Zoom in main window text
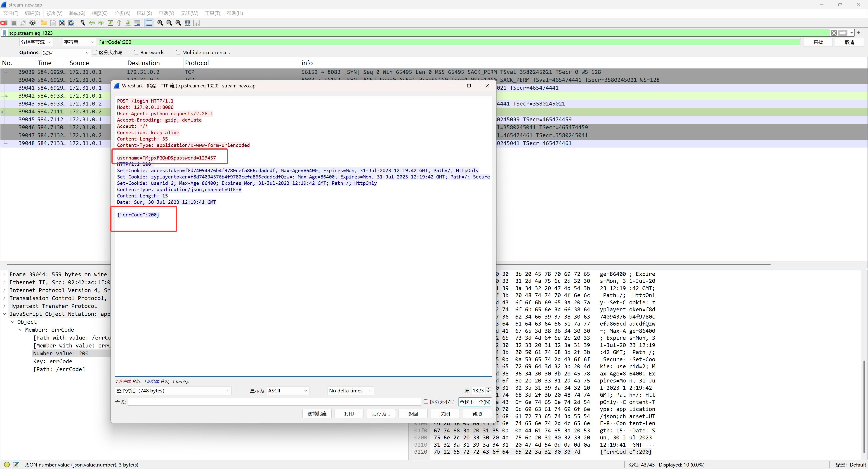This screenshot has width=868, height=469. [x=160, y=23]
